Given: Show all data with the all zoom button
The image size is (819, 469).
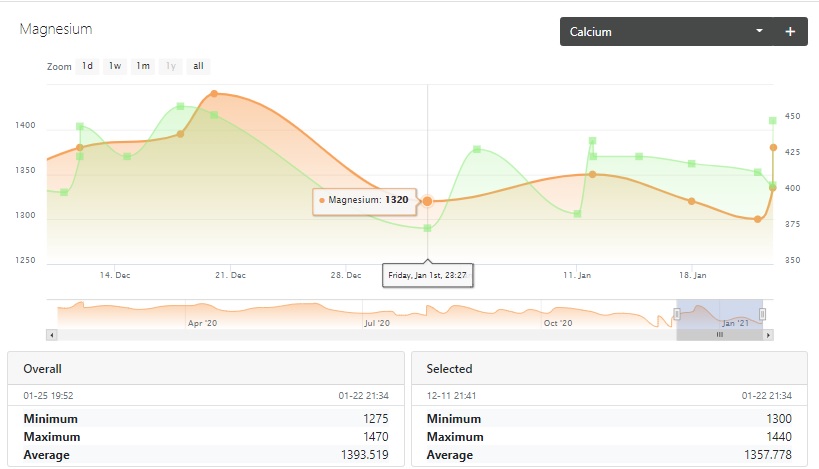Looking at the screenshot, I should pos(198,66).
